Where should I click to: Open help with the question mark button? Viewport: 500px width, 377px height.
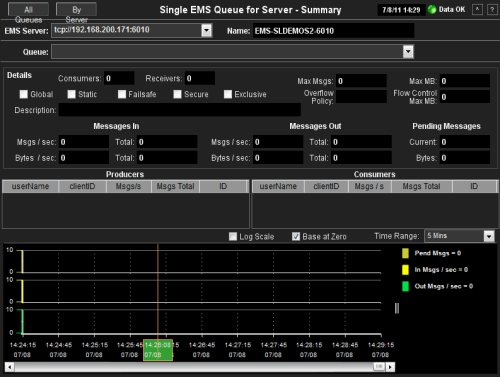click(x=492, y=10)
